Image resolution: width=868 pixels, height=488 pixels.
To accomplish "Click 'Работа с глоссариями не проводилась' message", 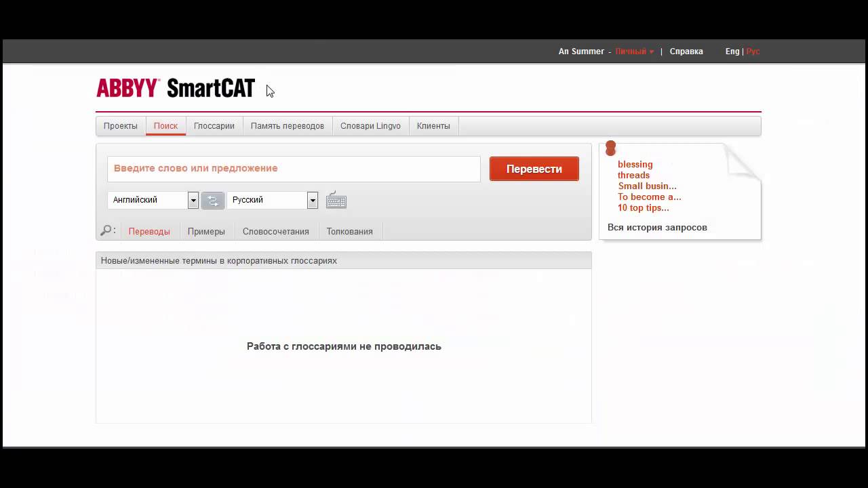I will pyautogui.click(x=344, y=346).
